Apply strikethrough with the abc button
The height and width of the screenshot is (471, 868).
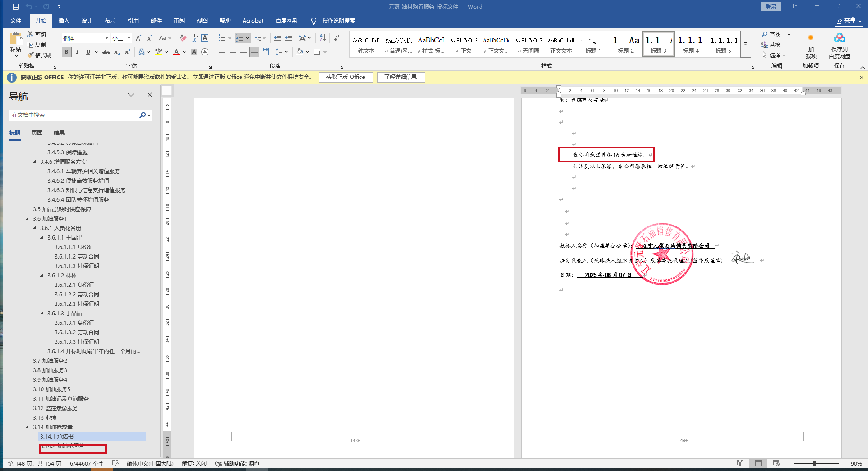coord(106,52)
